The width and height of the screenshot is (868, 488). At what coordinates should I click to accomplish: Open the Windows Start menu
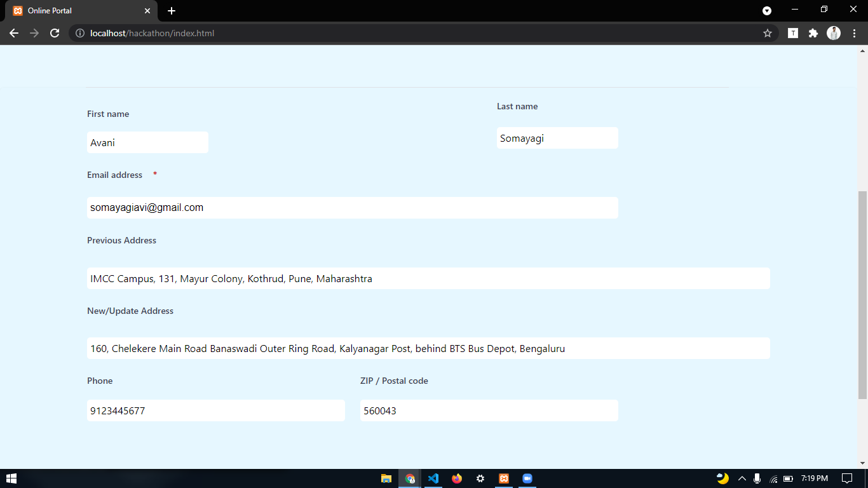12,478
